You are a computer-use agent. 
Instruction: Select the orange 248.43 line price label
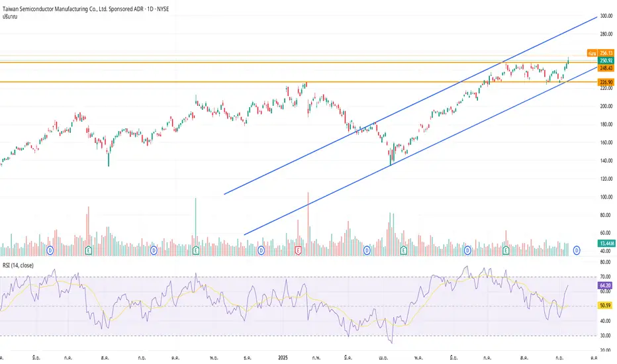(606, 68)
